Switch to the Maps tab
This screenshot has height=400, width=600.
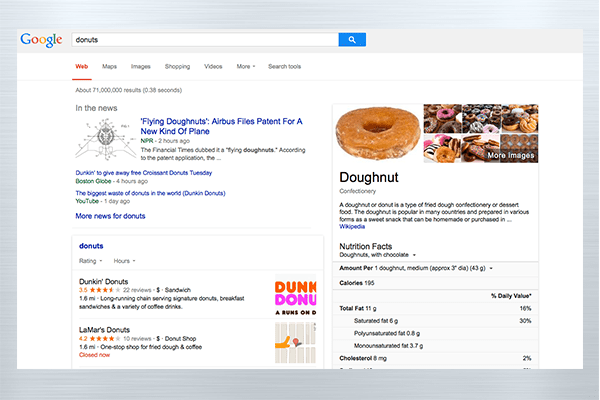pyautogui.click(x=109, y=67)
